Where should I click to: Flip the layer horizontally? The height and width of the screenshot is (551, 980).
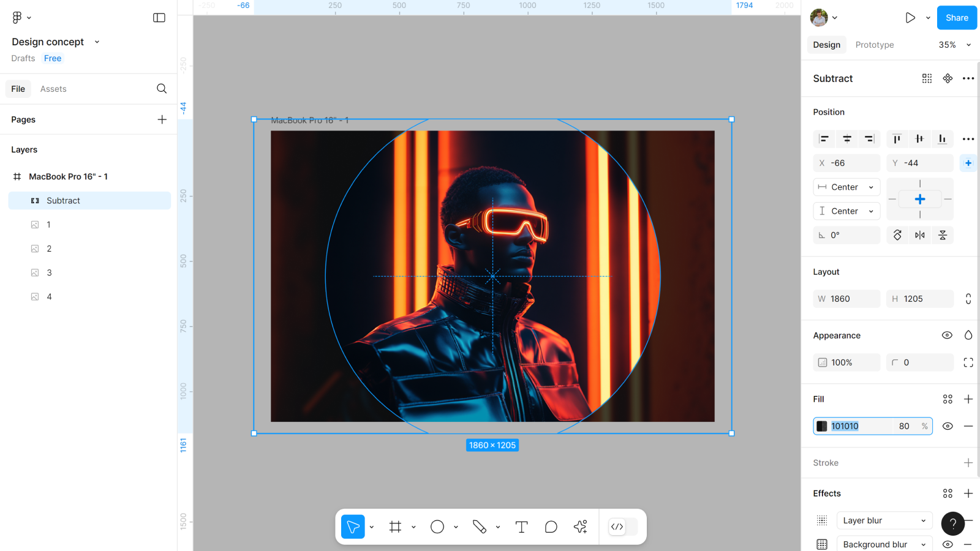(920, 235)
